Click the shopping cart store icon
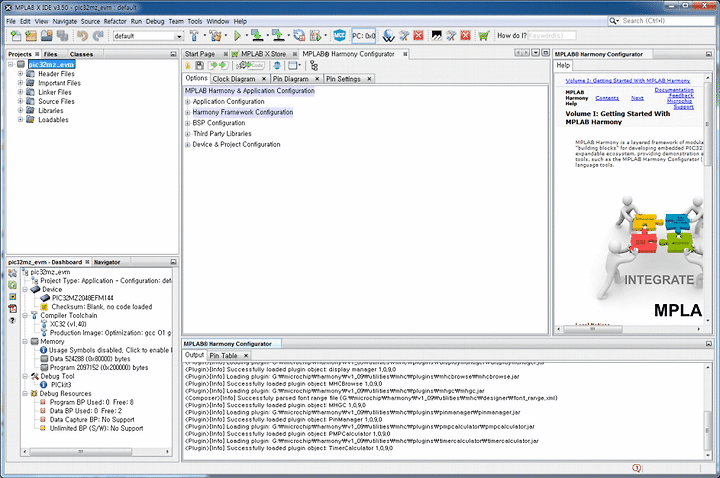Screen dimensions: 720x478 (x=484, y=35)
